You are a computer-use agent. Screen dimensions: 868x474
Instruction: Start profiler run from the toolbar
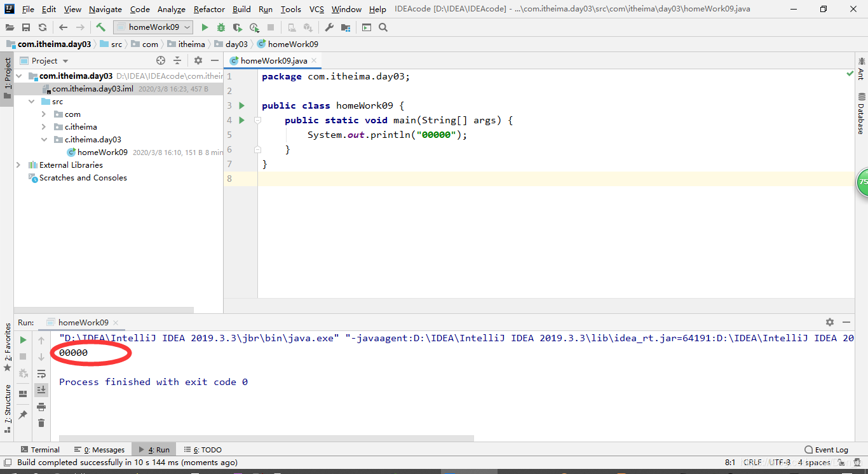pos(254,27)
